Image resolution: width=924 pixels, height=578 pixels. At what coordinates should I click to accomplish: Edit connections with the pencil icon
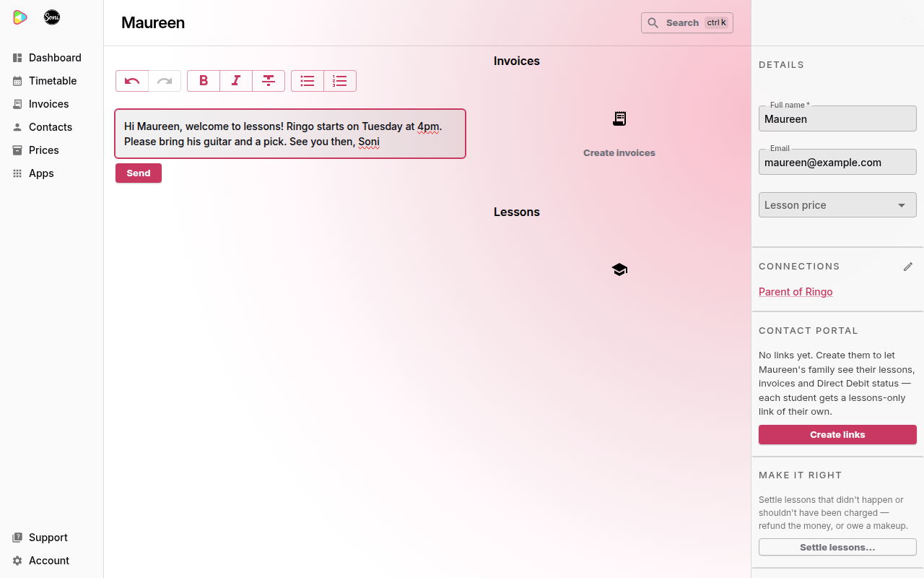908,267
